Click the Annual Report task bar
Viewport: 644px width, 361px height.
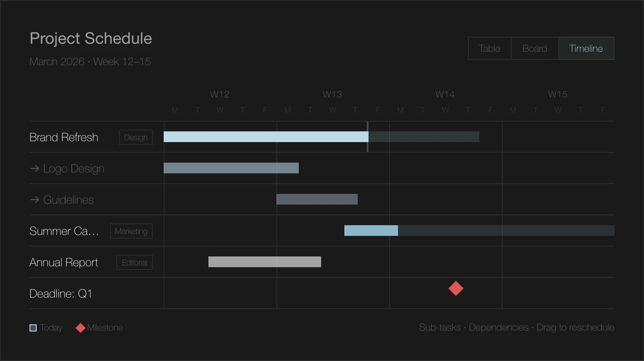pyautogui.click(x=264, y=262)
